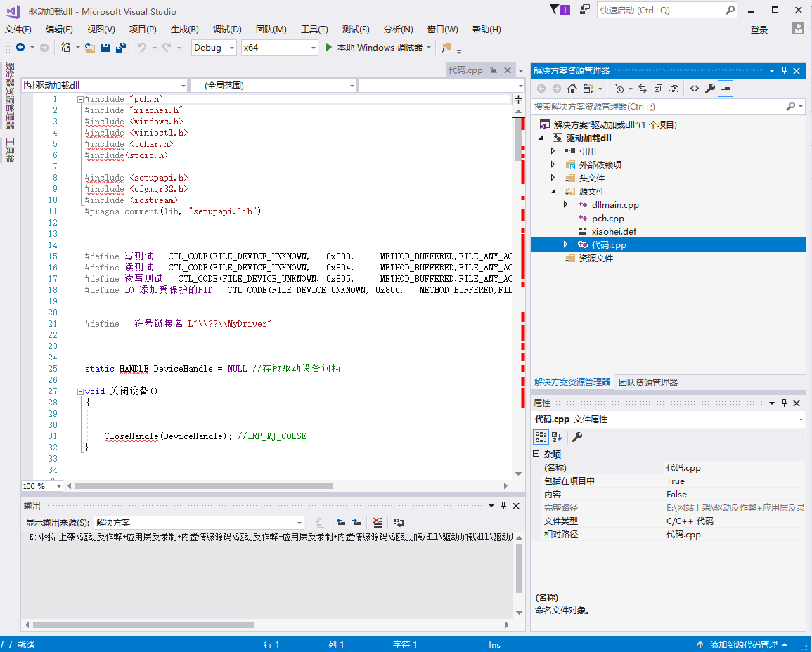Open the Debug configuration dropdown

coord(214,48)
